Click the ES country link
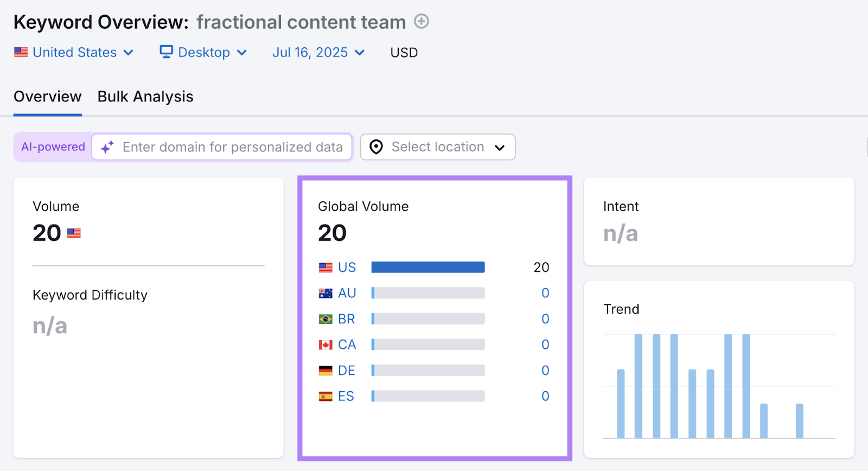The width and height of the screenshot is (868, 471). click(x=346, y=396)
